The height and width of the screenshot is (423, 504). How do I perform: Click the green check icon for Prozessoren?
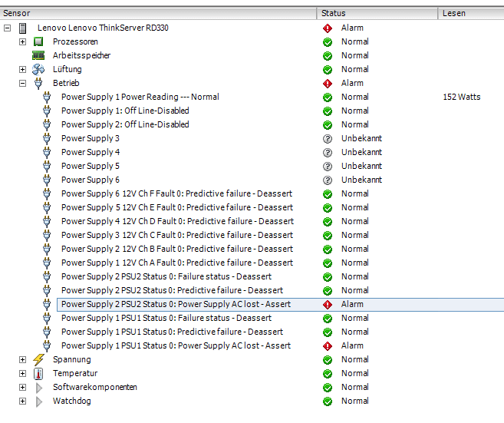tap(328, 42)
